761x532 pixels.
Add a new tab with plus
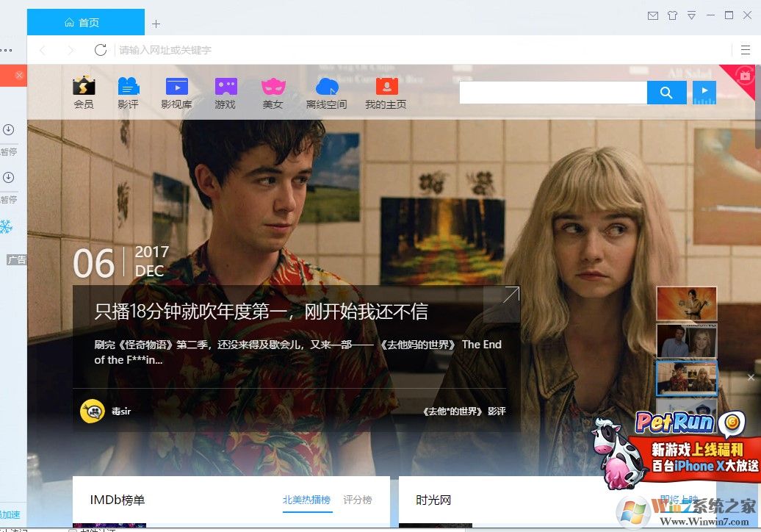coord(156,24)
